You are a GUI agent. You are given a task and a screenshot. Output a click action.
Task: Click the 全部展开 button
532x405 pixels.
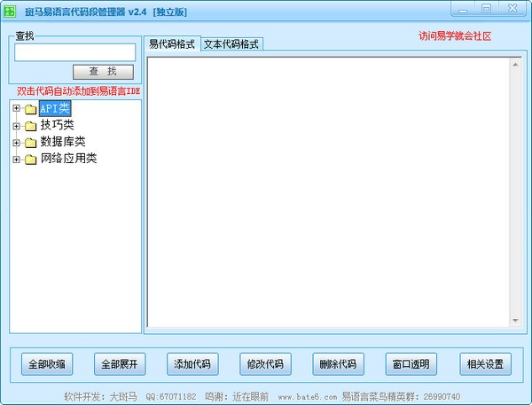click(121, 364)
